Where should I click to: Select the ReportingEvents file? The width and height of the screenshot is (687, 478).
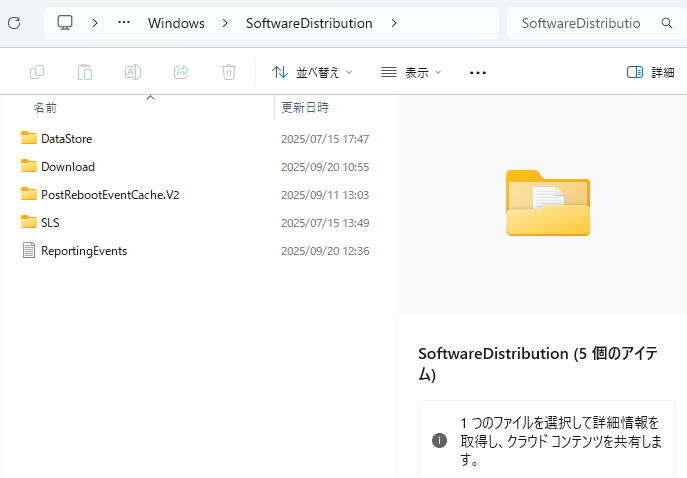click(84, 251)
